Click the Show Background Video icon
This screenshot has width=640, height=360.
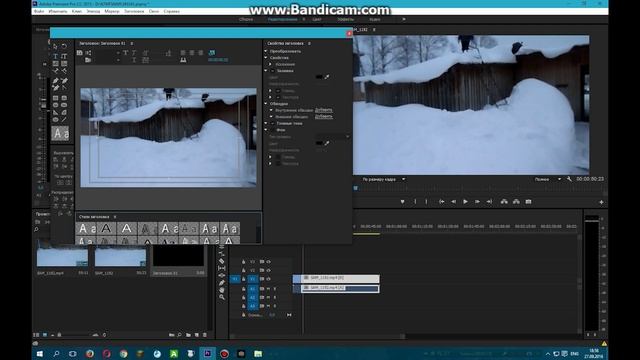(212, 53)
